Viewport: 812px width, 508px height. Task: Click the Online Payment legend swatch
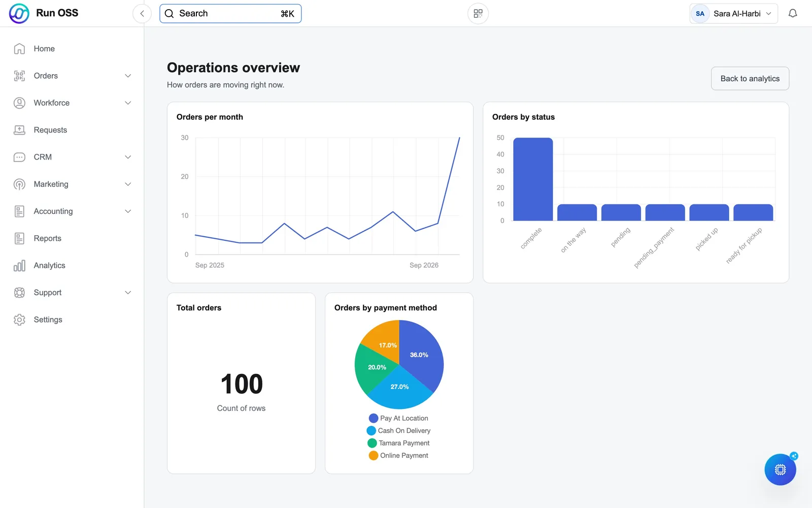coord(374,456)
